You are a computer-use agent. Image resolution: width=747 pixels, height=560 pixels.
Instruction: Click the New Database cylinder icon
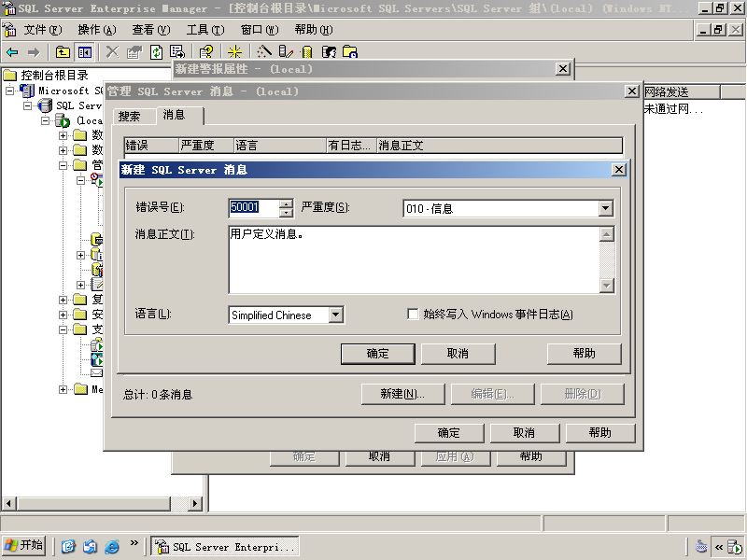(307, 52)
